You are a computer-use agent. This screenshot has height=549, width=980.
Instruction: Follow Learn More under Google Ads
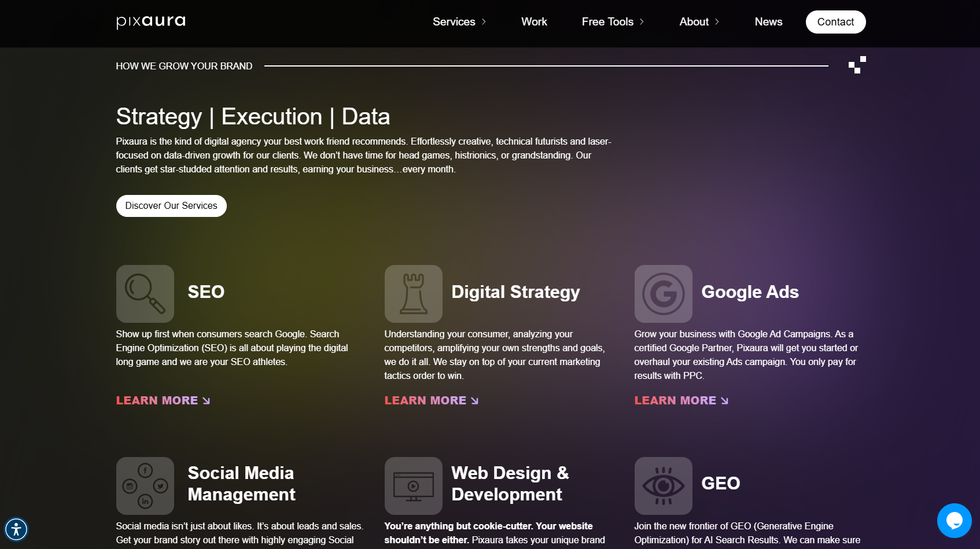point(681,400)
